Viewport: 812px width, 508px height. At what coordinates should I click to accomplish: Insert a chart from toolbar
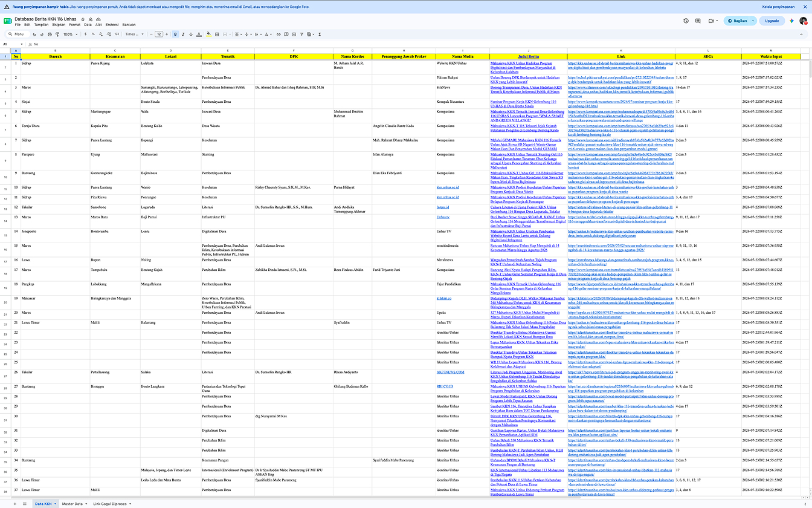294,34
